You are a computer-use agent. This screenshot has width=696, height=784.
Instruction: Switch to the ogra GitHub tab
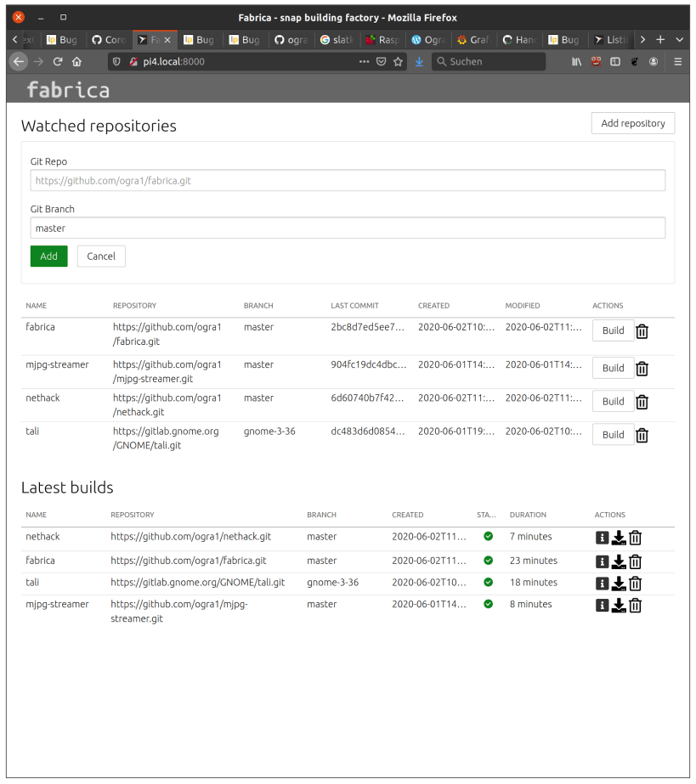coord(291,40)
